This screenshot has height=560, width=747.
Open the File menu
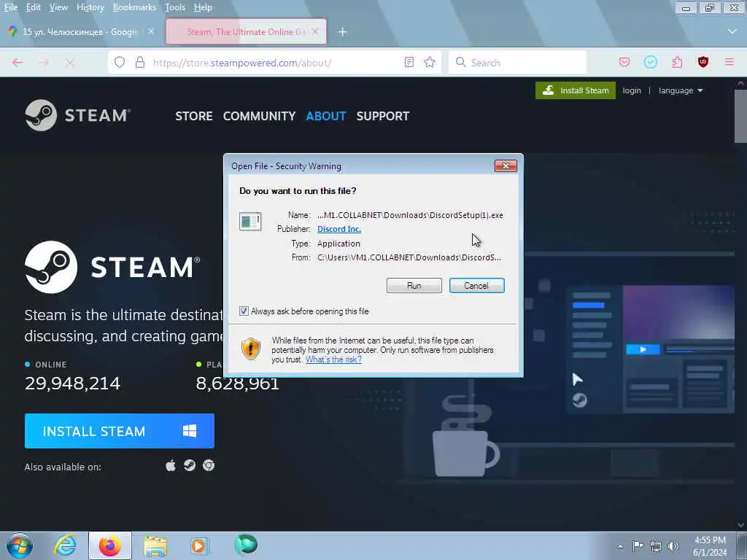click(x=10, y=7)
